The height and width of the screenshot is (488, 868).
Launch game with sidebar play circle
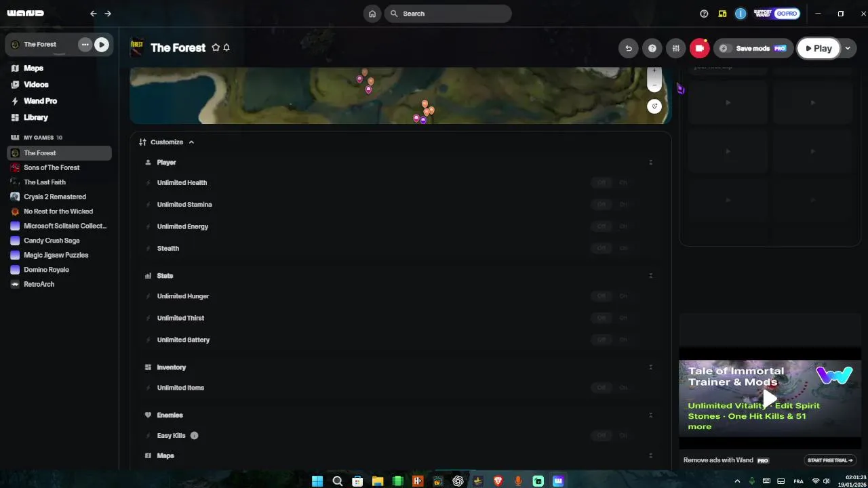[101, 44]
